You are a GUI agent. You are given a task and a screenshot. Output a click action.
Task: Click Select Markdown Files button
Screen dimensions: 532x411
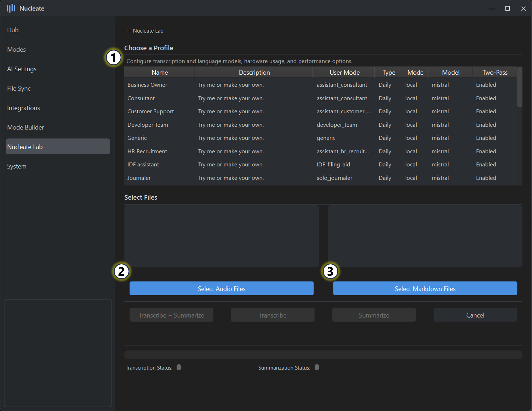pos(425,288)
